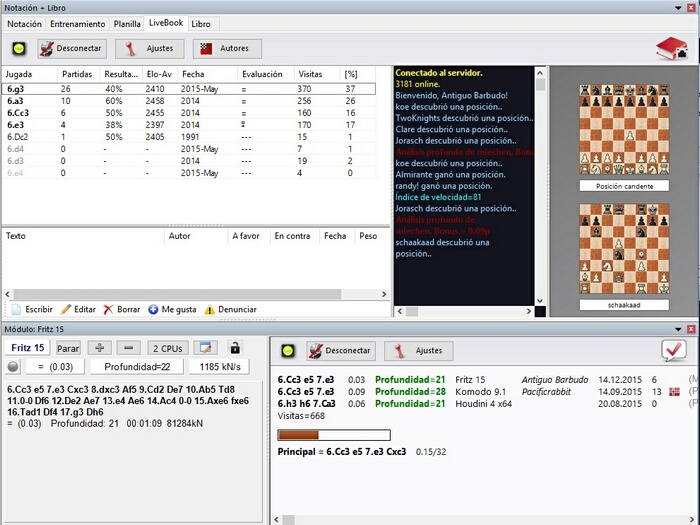Select the move 6.e3 row

point(189,125)
